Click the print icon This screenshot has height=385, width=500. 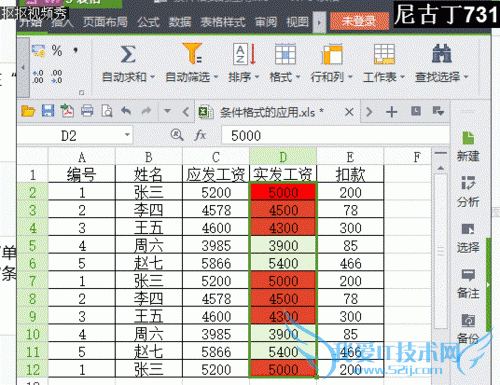point(87,111)
